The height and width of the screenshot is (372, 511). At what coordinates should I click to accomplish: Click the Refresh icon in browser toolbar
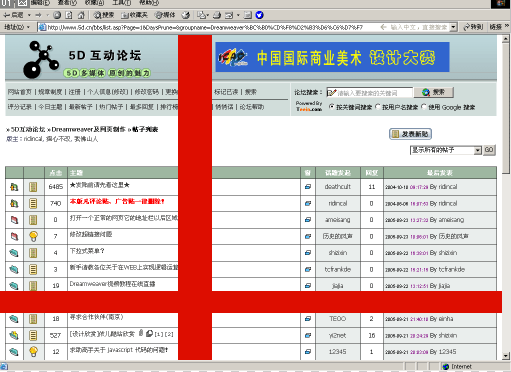point(69,15)
